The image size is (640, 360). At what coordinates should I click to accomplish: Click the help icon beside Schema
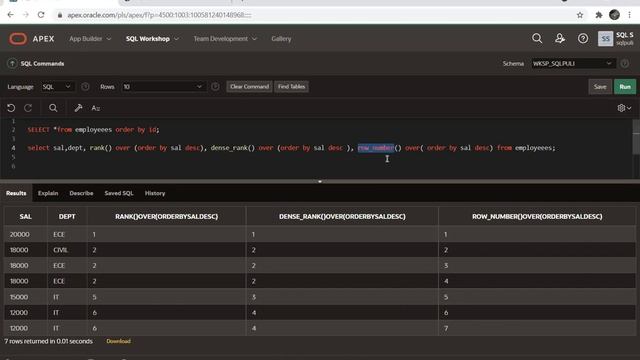pyautogui.click(x=624, y=63)
